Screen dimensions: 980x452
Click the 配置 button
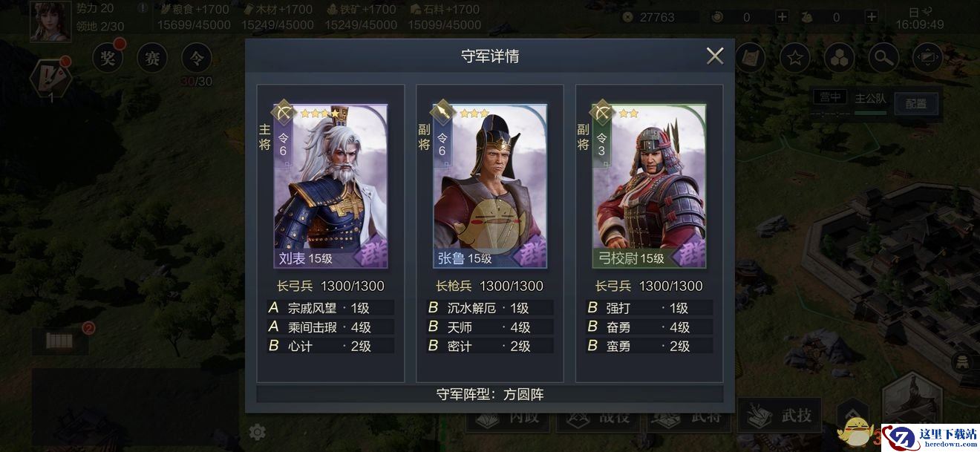[915, 103]
